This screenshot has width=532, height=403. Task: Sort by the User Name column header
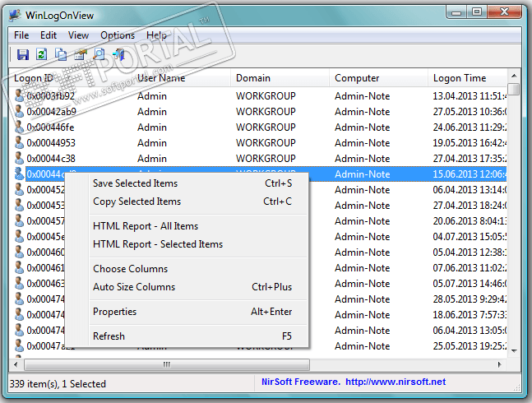click(x=181, y=78)
